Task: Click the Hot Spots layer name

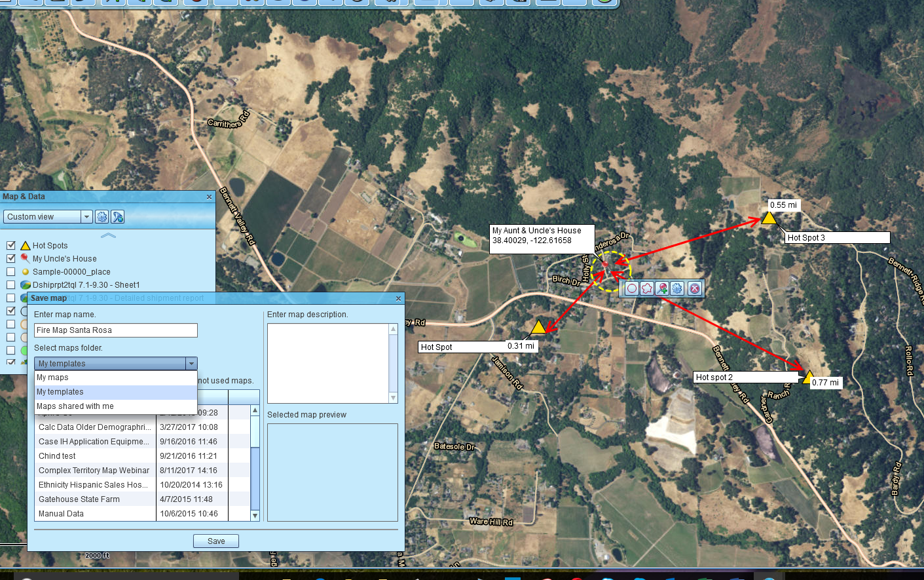Action: pos(50,246)
